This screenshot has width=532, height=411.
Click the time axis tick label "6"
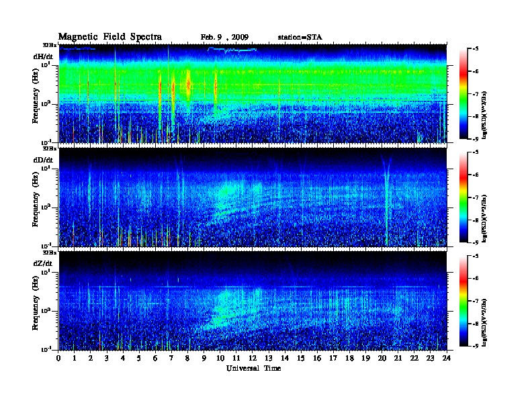[x=155, y=358]
